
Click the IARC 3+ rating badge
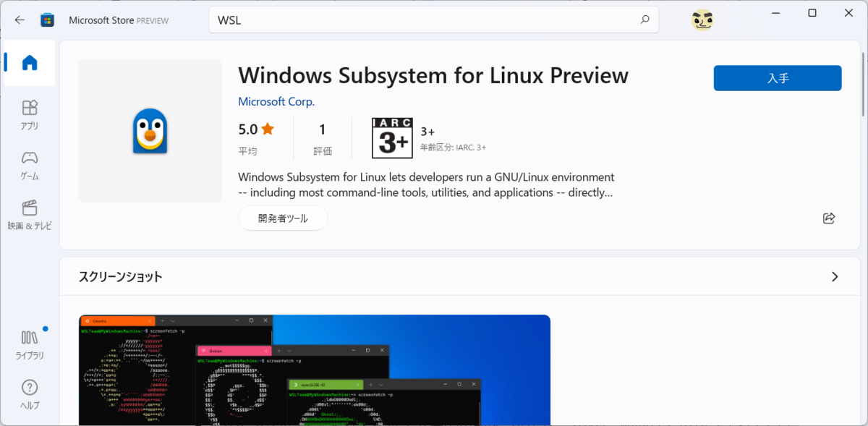391,137
